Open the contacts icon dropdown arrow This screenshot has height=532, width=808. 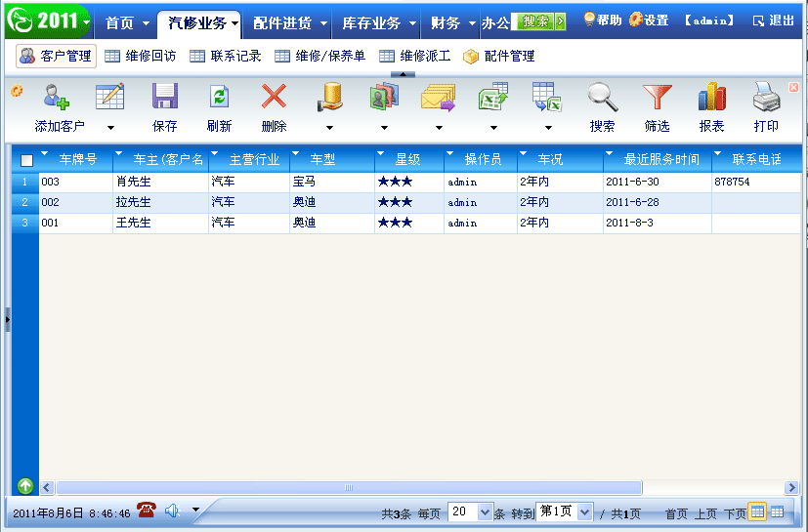384,128
